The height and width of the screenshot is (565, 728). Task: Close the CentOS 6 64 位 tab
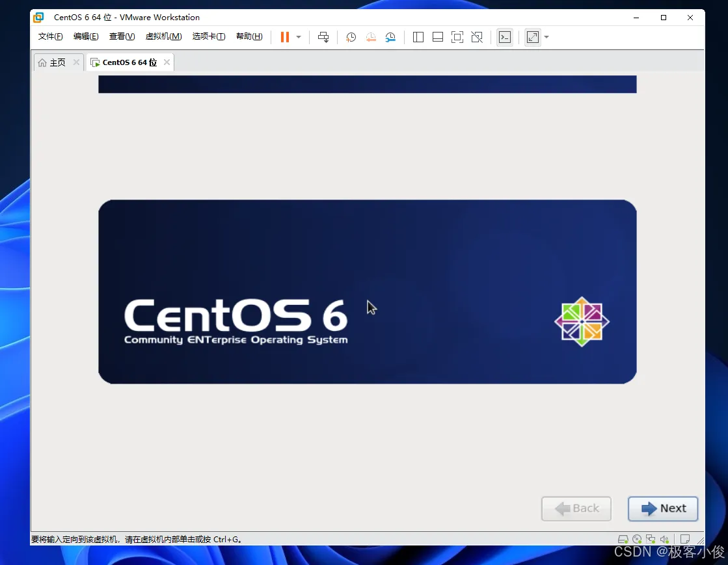tap(167, 62)
